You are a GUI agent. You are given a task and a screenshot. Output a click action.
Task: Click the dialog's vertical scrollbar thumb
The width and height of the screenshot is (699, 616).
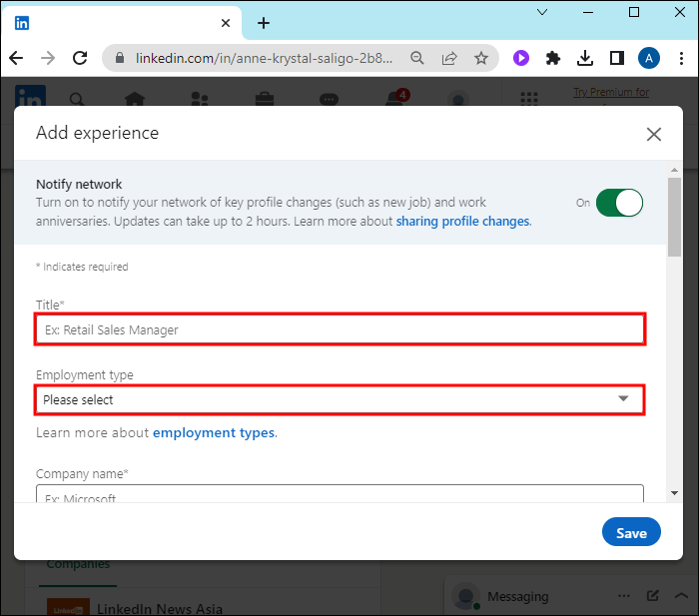pyautogui.click(x=675, y=216)
